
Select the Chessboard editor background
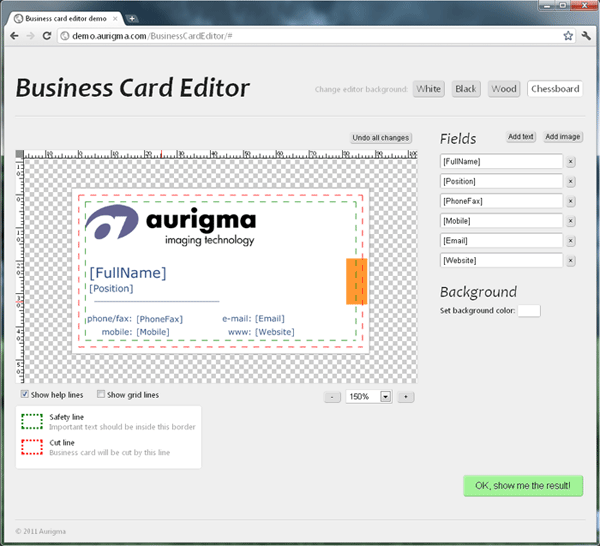tap(555, 89)
